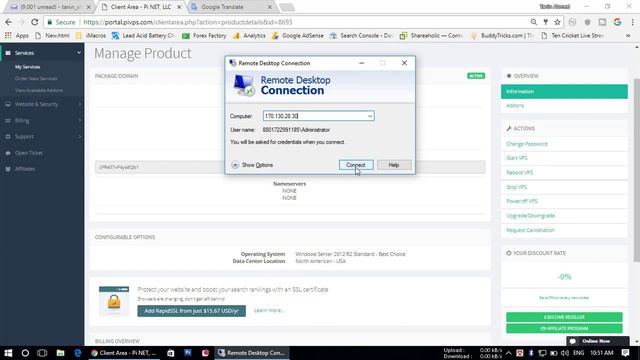
Task: Expand Website & Security sidebar menu
Action: (x=42, y=104)
